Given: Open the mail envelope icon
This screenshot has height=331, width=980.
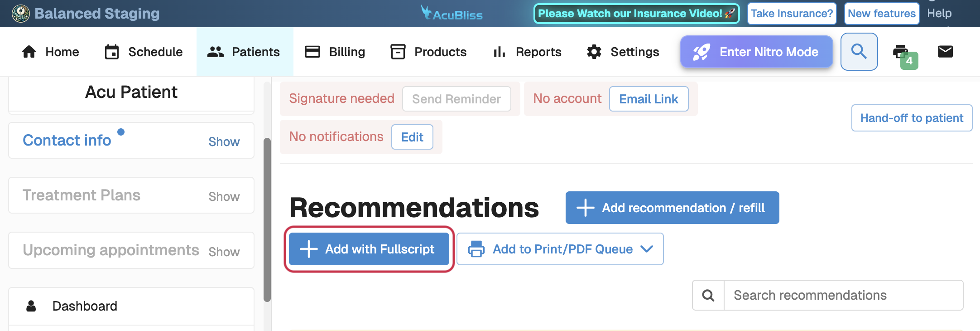Looking at the screenshot, I should point(945,52).
